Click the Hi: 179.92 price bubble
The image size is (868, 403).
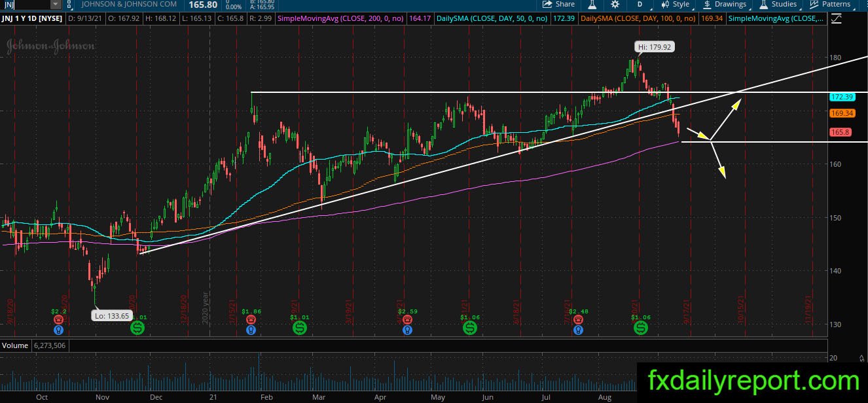(x=654, y=47)
